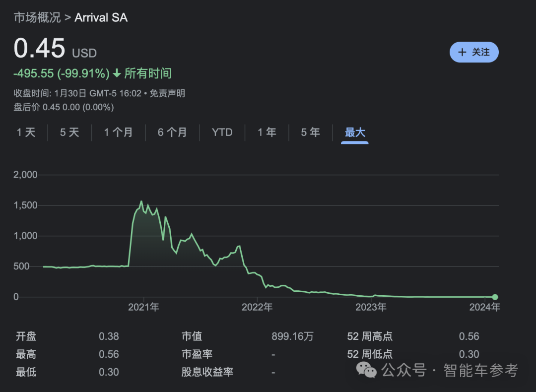The width and height of the screenshot is (536, 392).
Task: Select the 5 天 time range tab
Action: (69, 132)
